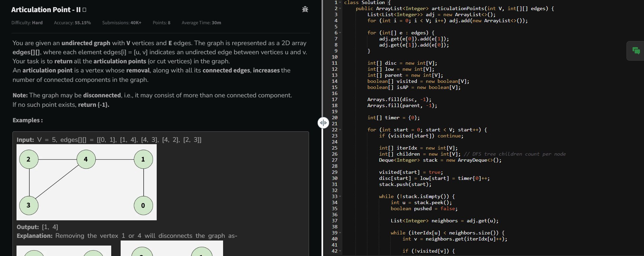Click the Submissions: 40K+ stat
This screenshot has width=644, height=256.
click(x=122, y=23)
